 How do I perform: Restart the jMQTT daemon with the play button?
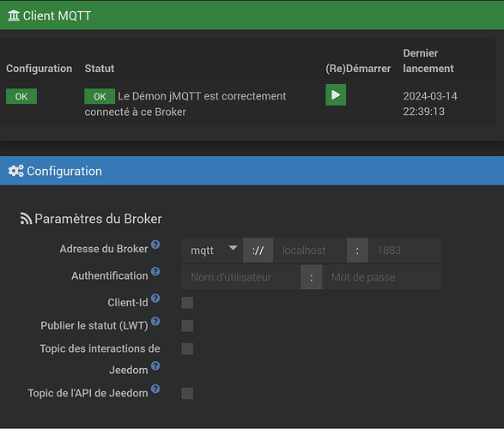pos(336,94)
